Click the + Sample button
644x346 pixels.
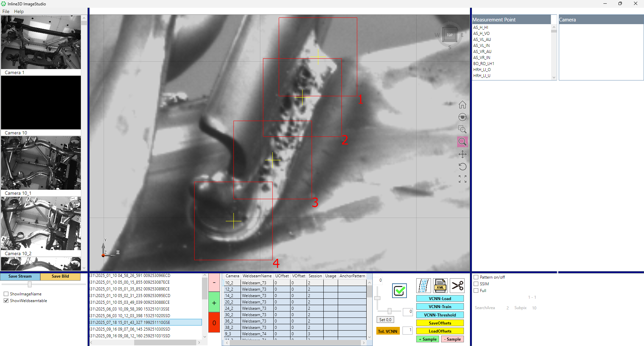click(x=428, y=339)
